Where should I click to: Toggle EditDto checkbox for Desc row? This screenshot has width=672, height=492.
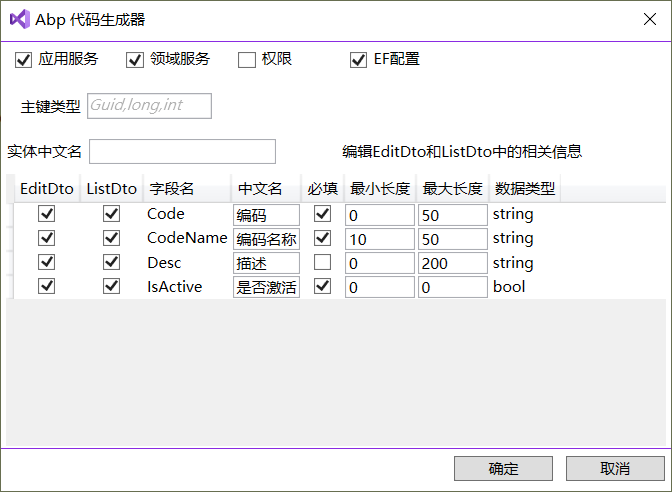coord(46,262)
